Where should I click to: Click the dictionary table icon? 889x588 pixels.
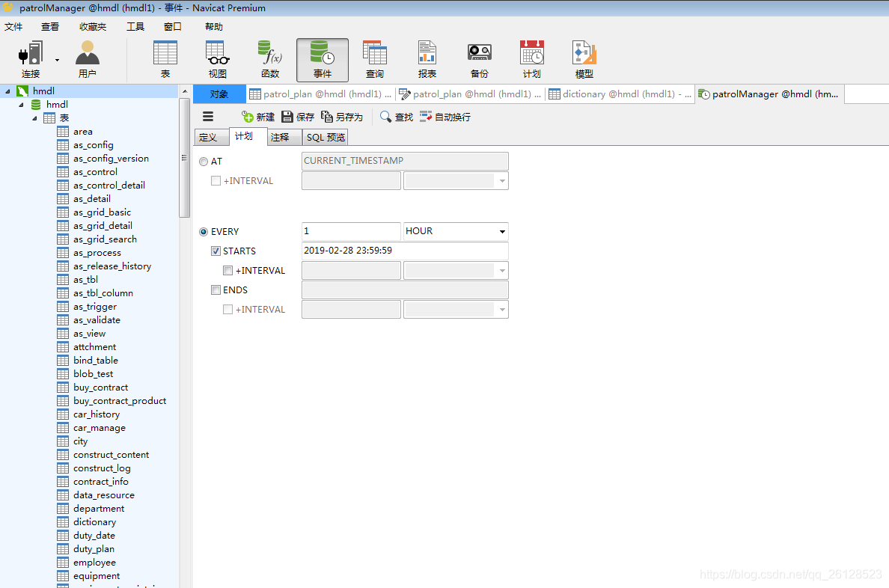click(63, 521)
